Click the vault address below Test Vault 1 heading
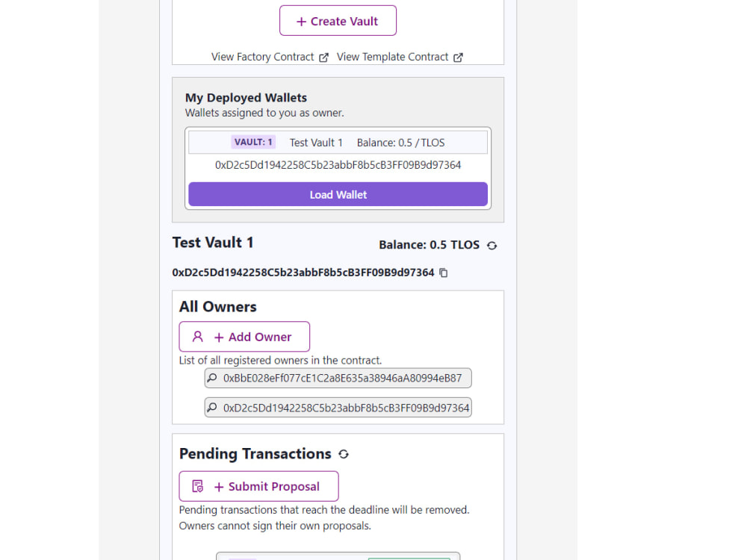Screen dimensions: 747x560 pos(304,273)
